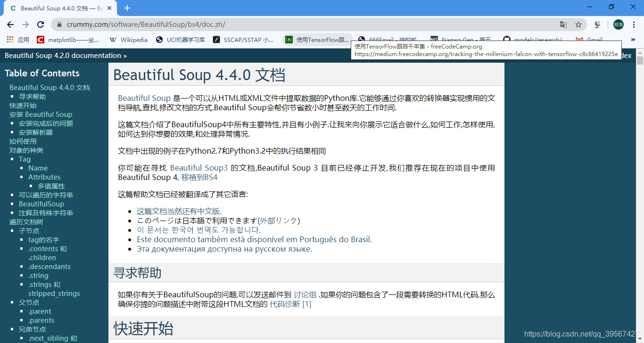Bookmark this page with the star icon

click(578, 24)
